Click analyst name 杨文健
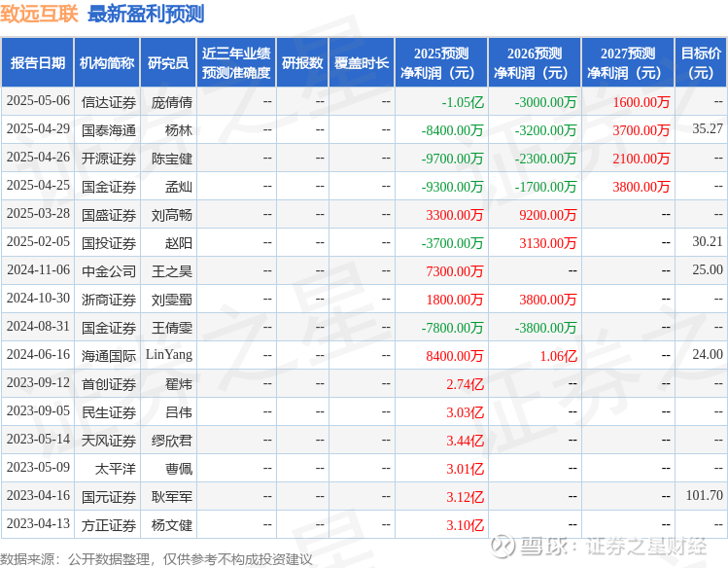 (x=171, y=526)
